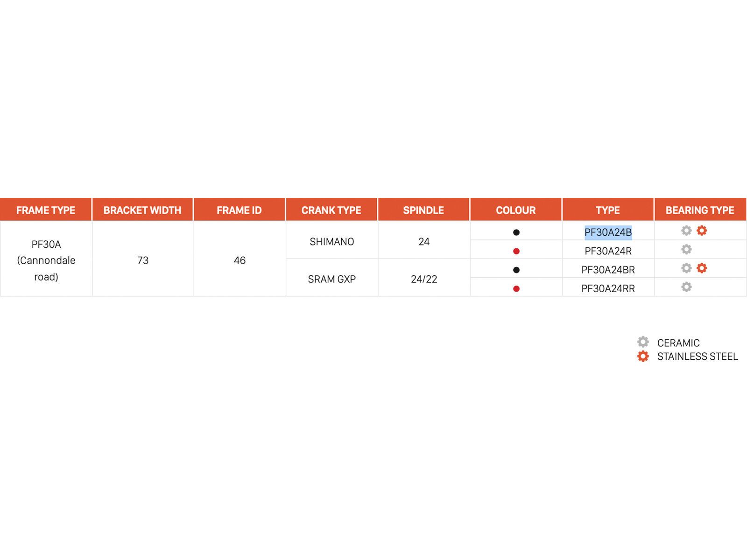Screen dimensions: 747x560
Task: Click the highlighted PF30A24B type code
Action: (608, 232)
